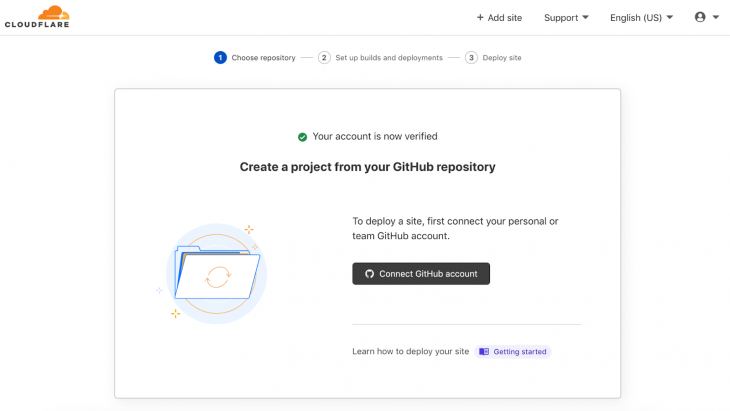This screenshot has width=730, height=411.
Task: Open the Getting started link
Action: [x=519, y=352]
